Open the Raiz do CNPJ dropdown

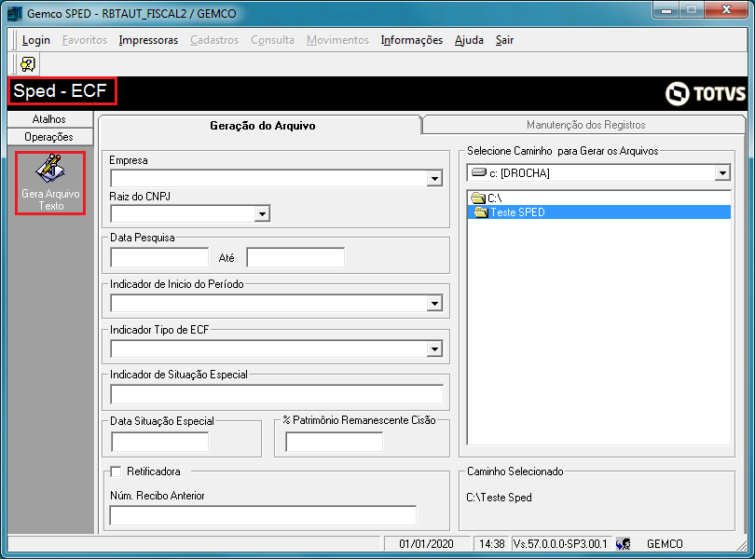pos(262,213)
